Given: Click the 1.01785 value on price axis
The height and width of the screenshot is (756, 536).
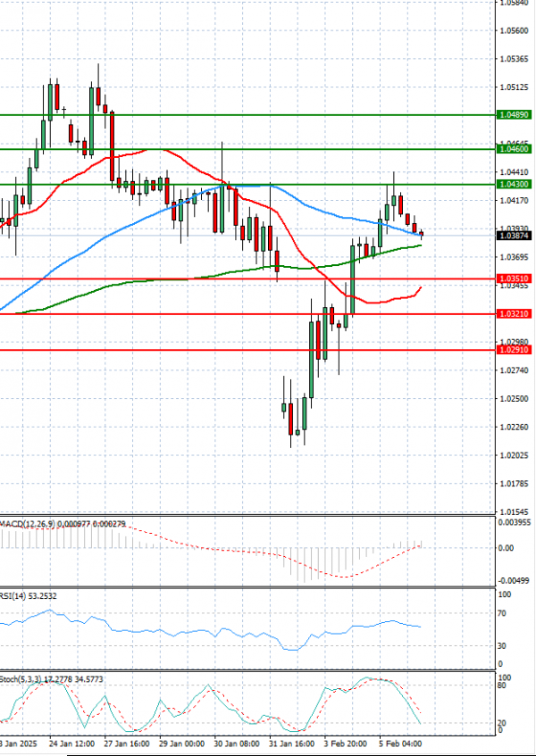Looking at the screenshot, I should tap(515, 483).
